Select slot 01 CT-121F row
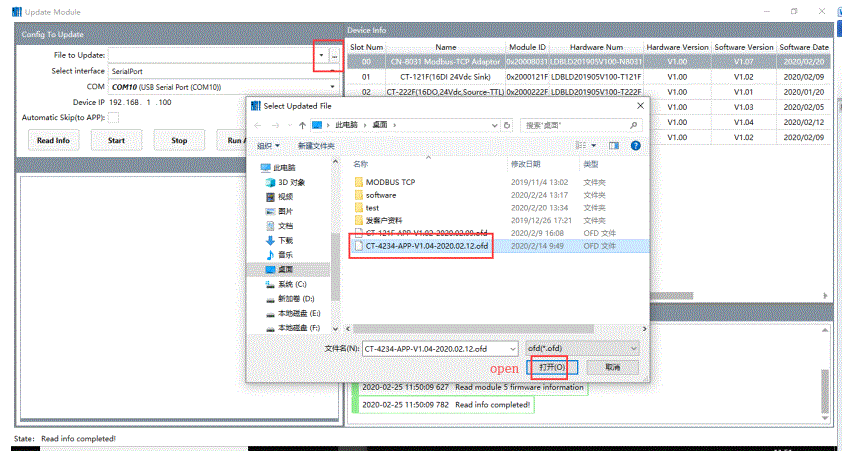The width and height of the screenshot is (856, 458). point(589,77)
